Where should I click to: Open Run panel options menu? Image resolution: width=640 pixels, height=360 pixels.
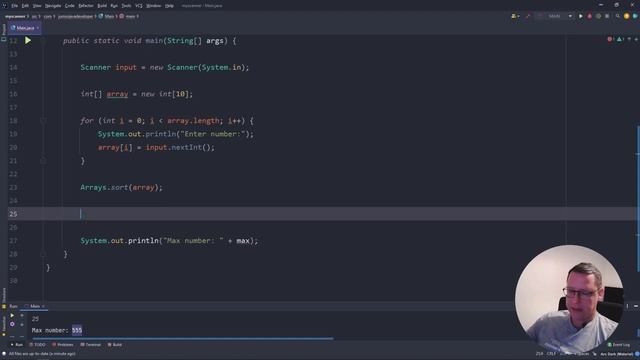pyautogui.click(x=627, y=306)
